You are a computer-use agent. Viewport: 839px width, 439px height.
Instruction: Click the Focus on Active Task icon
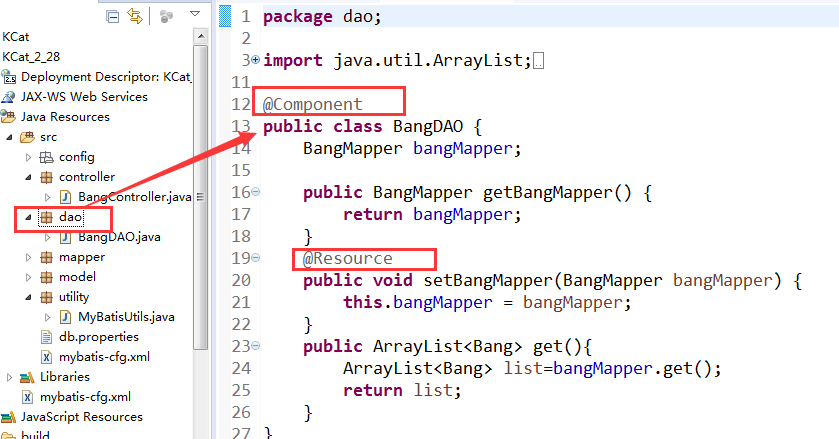click(x=166, y=17)
